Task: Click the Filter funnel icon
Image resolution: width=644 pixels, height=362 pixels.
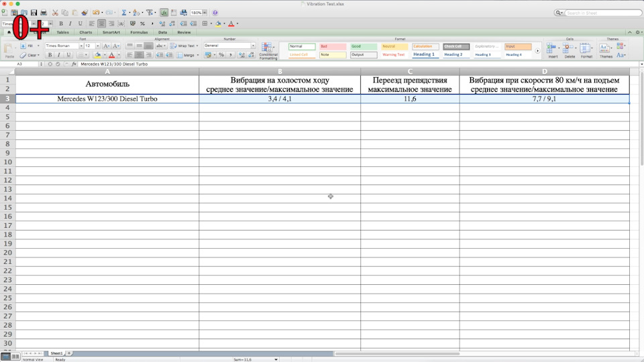Action: click(150, 13)
